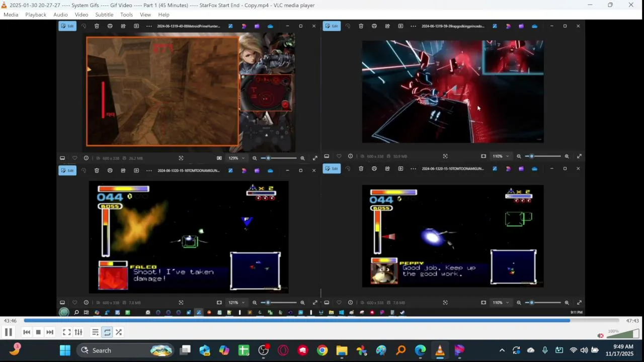The image size is (644, 362).
Task: Skip to previous media in VLC
Action: click(27, 332)
